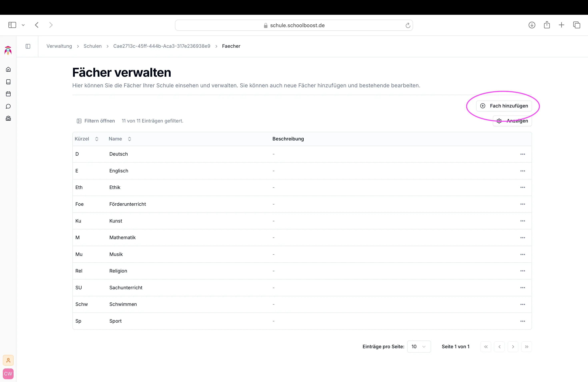Open the calendar icon in sidebar
The height and width of the screenshot is (382, 588).
pos(8,94)
